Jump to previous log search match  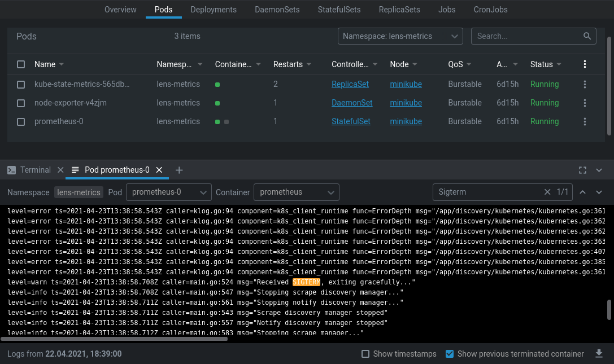tap(583, 192)
